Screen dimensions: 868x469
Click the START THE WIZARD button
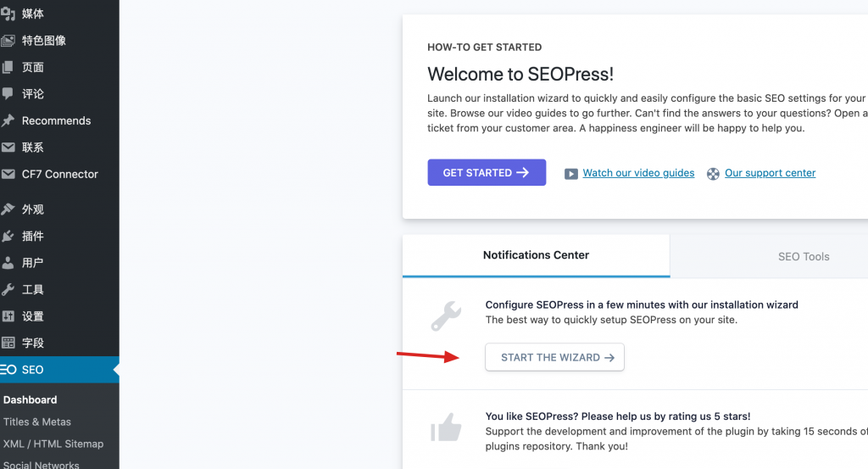click(554, 357)
